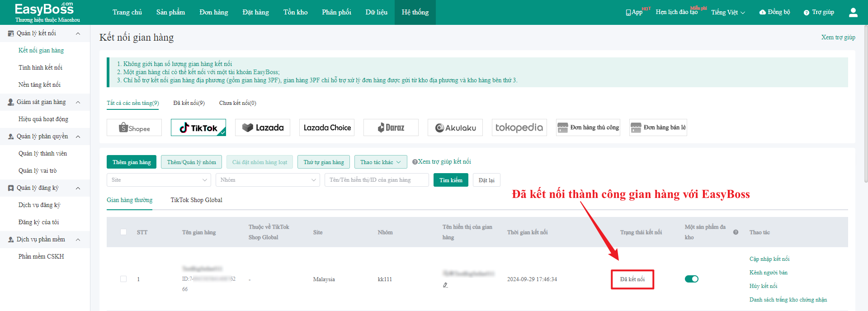Select the Lazada platform logo
This screenshot has height=311, width=868.
[x=263, y=127]
